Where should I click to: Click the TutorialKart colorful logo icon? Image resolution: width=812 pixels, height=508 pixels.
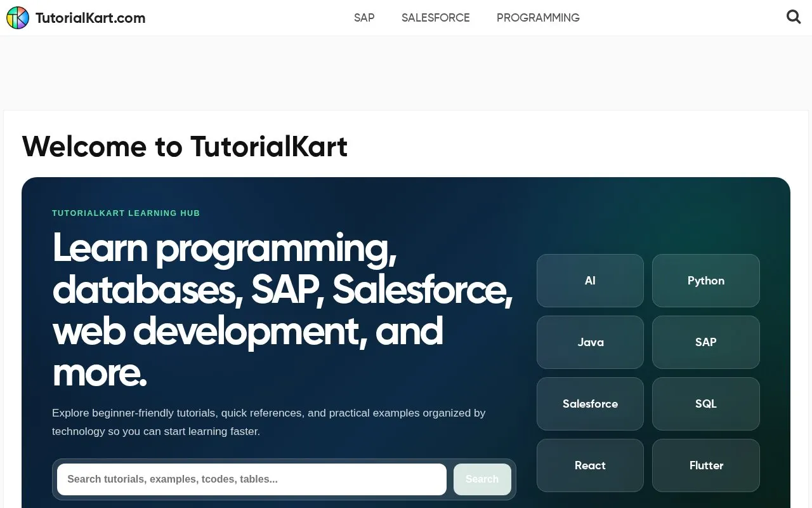point(18,18)
